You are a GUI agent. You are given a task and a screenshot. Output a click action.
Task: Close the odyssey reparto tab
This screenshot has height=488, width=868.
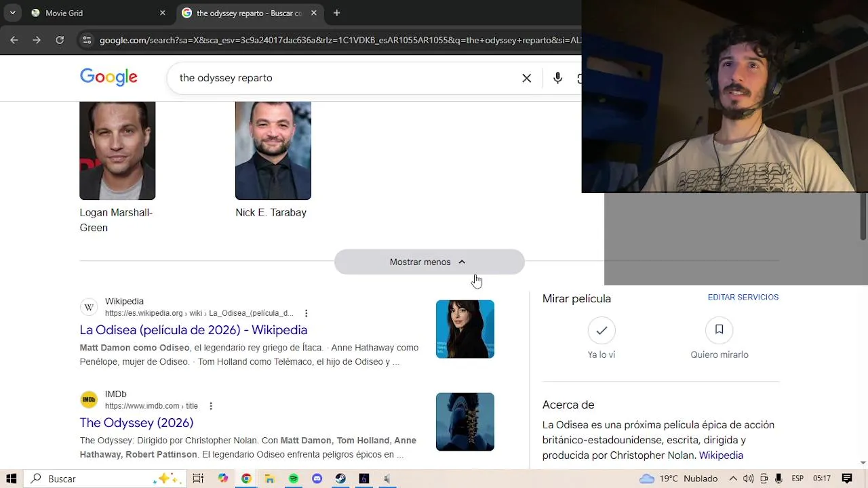(314, 13)
